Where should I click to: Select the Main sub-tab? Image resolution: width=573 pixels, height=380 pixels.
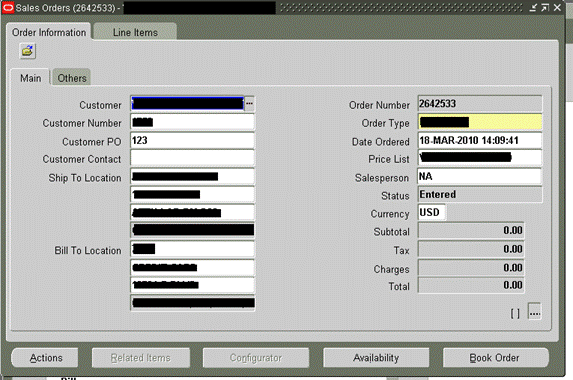point(30,78)
